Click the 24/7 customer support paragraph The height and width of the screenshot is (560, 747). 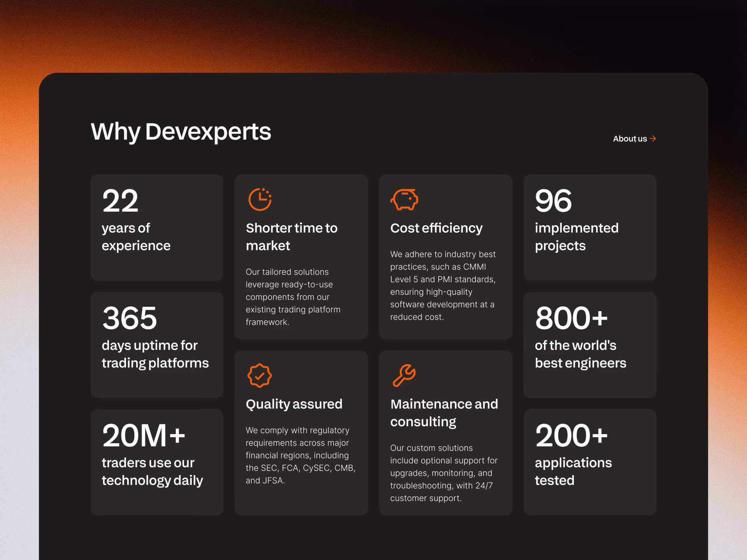point(444,473)
